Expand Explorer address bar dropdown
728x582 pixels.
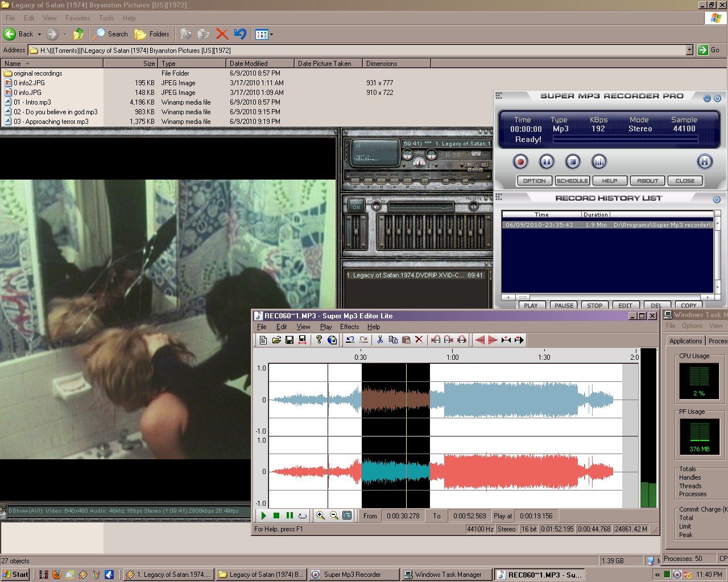click(689, 50)
